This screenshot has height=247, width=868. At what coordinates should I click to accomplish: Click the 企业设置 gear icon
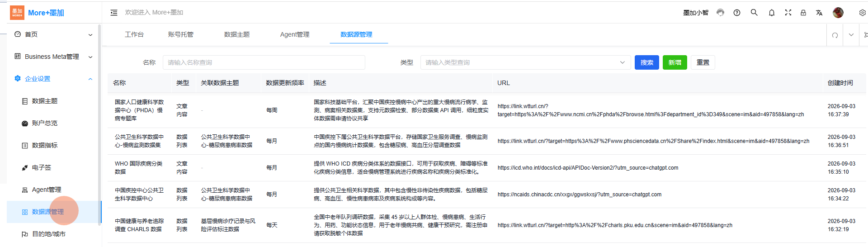18,78
